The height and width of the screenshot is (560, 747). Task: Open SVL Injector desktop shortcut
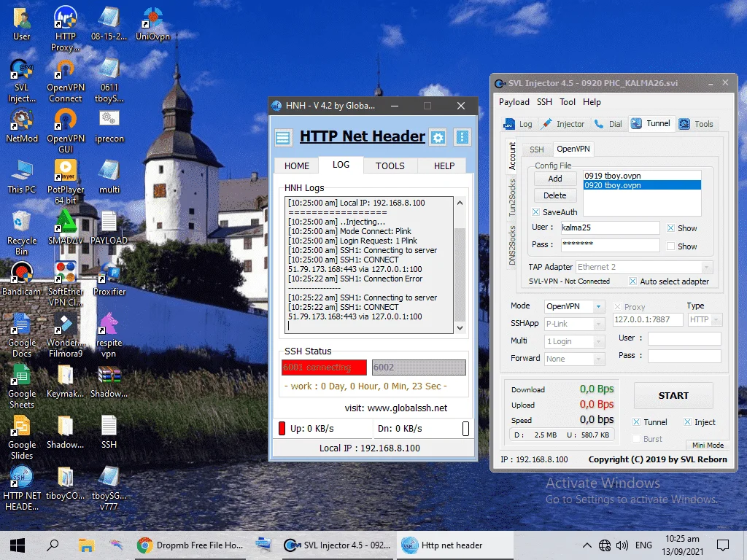tap(21, 80)
